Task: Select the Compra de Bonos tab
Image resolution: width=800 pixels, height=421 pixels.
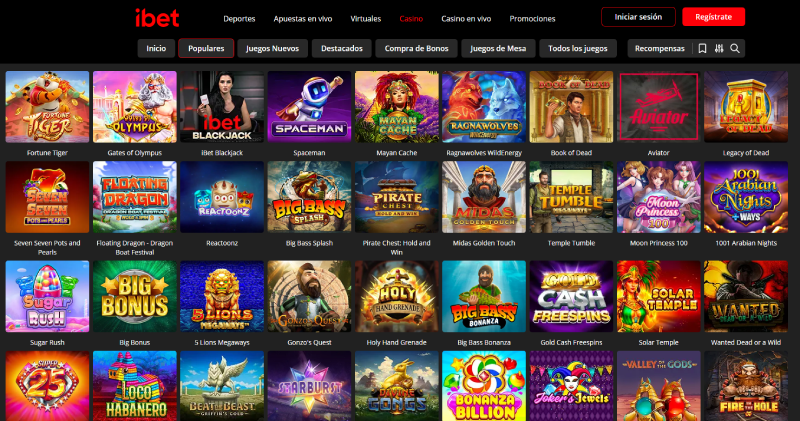Action: [416, 48]
